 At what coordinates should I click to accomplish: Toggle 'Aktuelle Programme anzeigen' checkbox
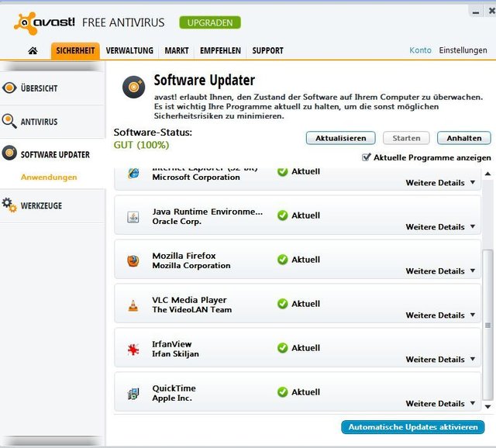tap(366, 157)
